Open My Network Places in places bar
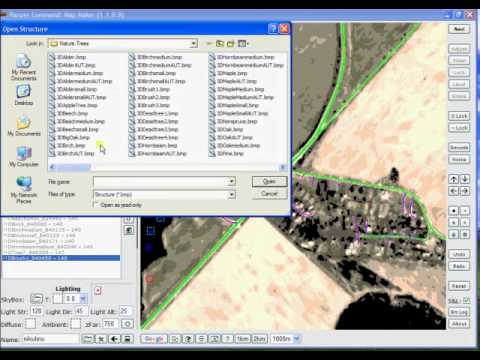Viewport: 480px width, 360px height. 24,190
